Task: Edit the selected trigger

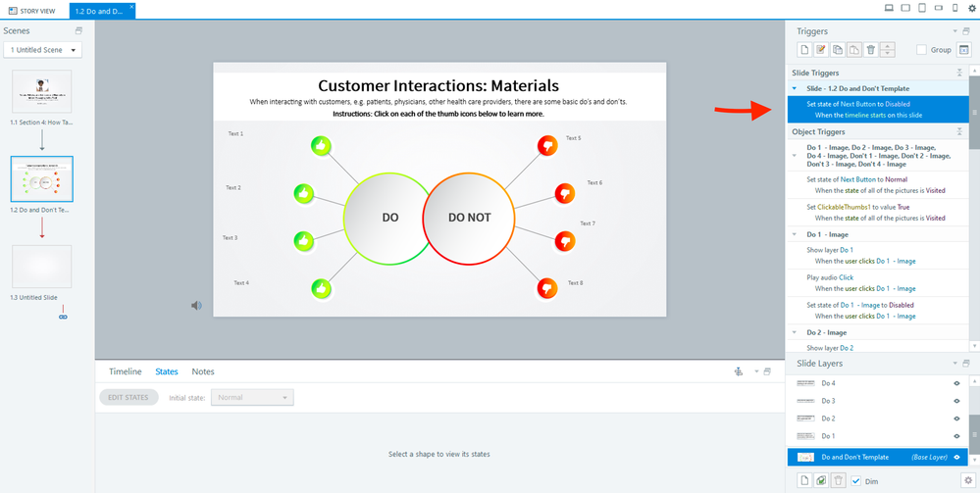Action: point(821,50)
